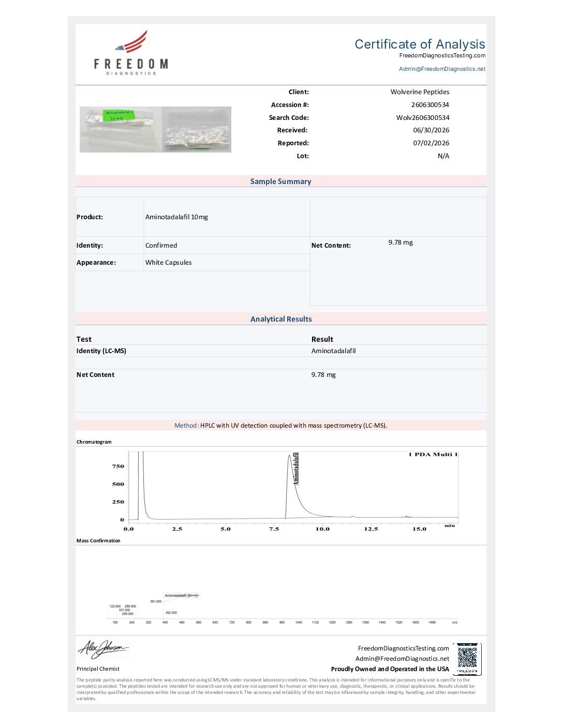Select the identity value Confirmed
Image resolution: width=563 pixels, height=728 pixels.
[x=161, y=246]
